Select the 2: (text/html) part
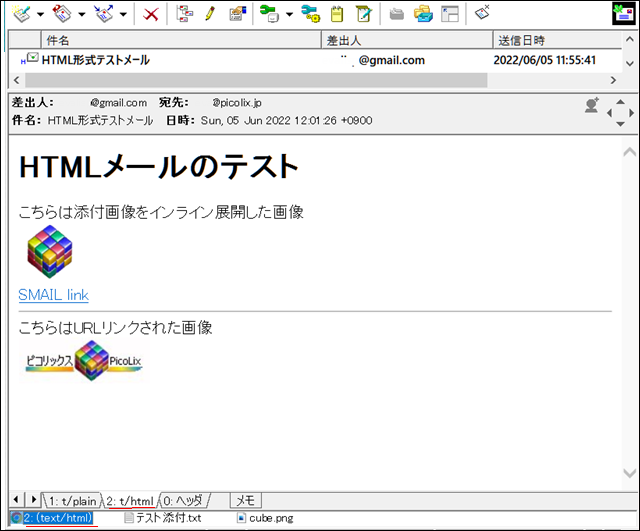Image resolution: width=640 pixels, height=531 pixels. coord(52,518)
